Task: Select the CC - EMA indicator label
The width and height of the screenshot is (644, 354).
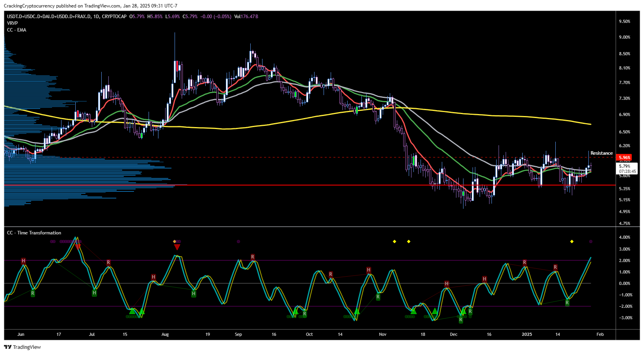Action: click(x=17, y=30)
